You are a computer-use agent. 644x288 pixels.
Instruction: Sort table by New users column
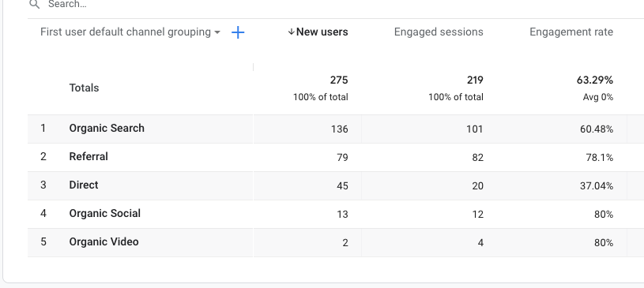tap(322, 32)
